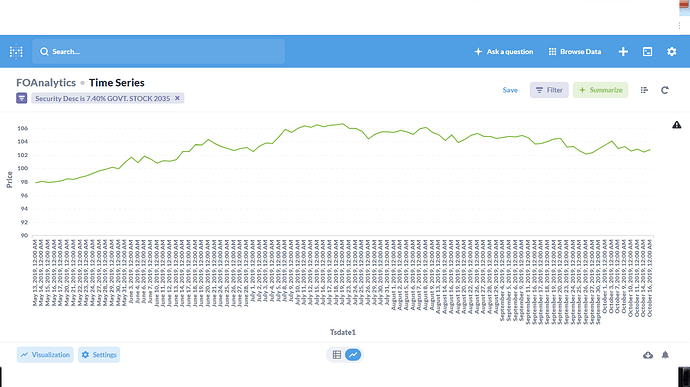Click the plus create-new icon
This screenshot has width=690, height=387.
(623, 52)
